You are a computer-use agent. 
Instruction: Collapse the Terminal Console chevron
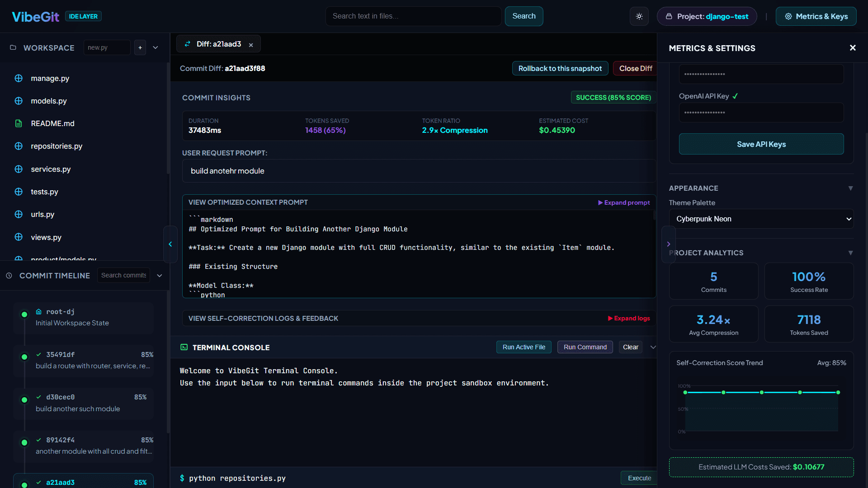[x=653, y=347]
